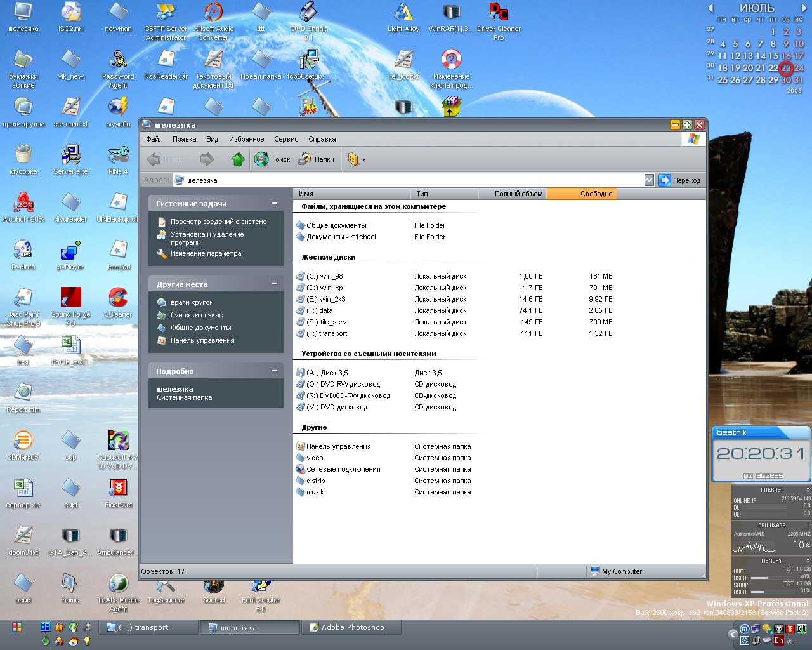The width and height of the screenshot is (812, 650).
Task: Click the Панель управления link in sidebar
Action: [x=202, y=340]
